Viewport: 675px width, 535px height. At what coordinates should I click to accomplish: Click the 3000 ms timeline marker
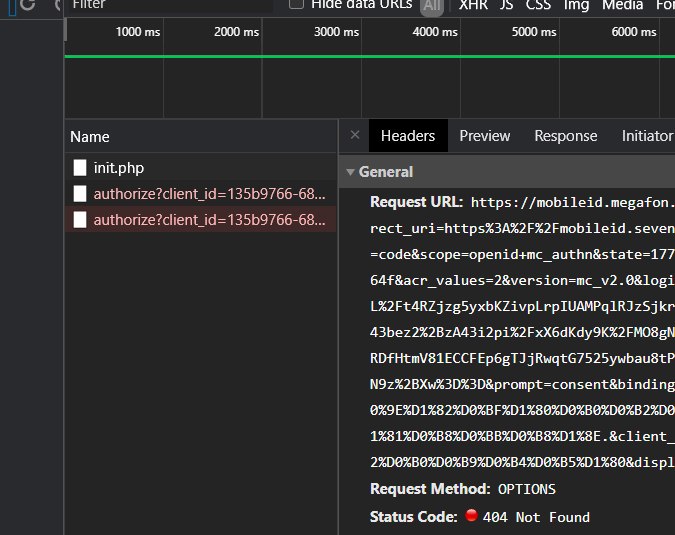[336, 32]
